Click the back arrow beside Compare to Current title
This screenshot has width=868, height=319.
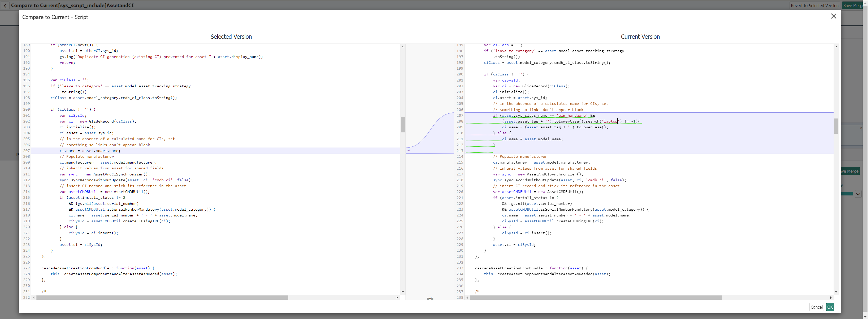(5, 6)
